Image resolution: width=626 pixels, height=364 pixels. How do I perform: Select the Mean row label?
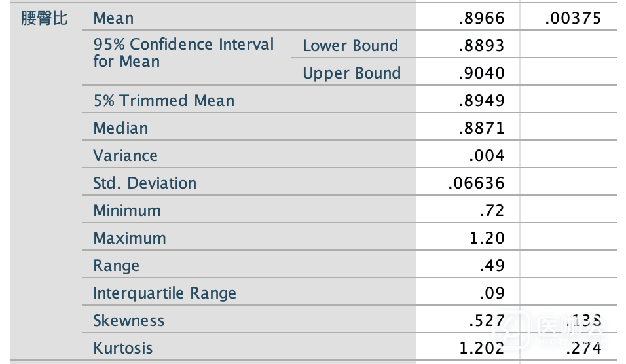113,18
